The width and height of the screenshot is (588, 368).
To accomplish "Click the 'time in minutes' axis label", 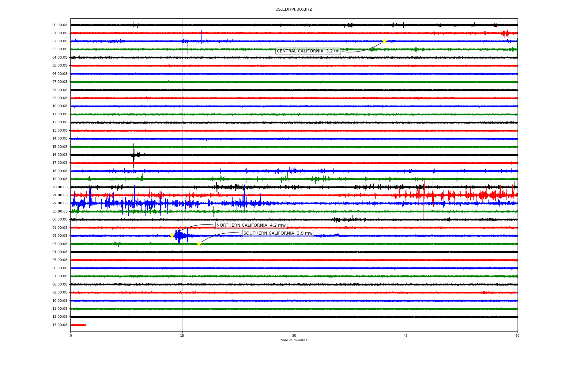I will point(294,340).
